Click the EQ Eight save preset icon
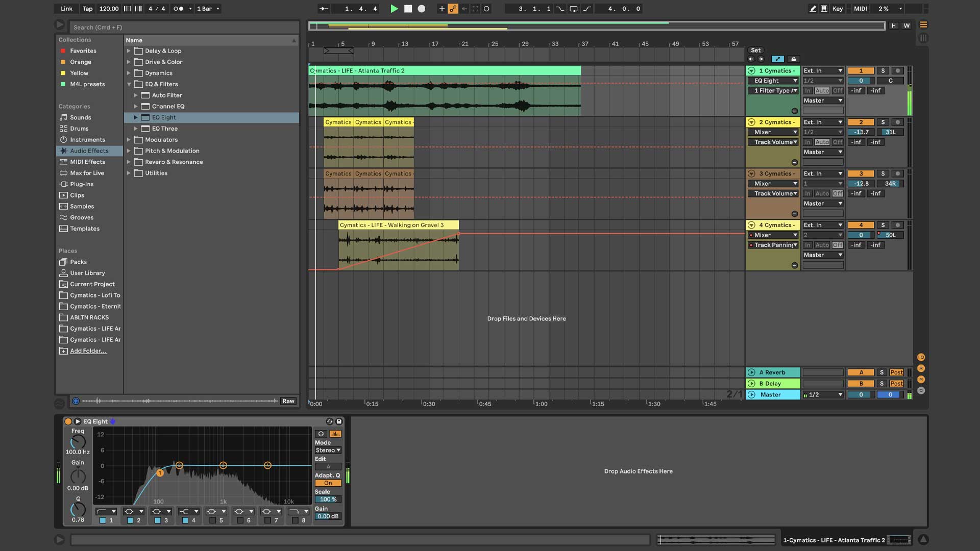The height and width of the screenshot is (551, 980). point(338,421)
